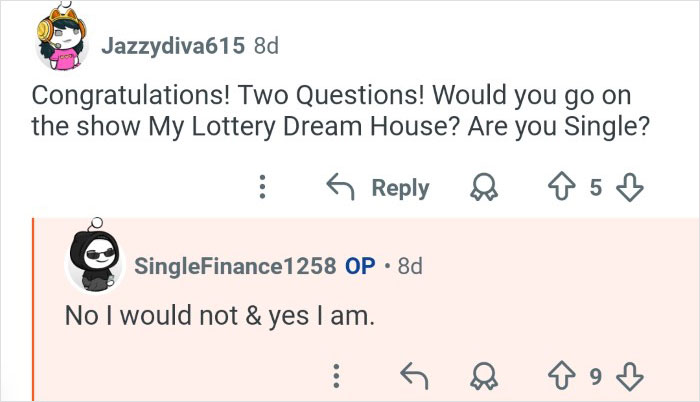
Task: Click the blue OP badge
Action: pos(360,265)
